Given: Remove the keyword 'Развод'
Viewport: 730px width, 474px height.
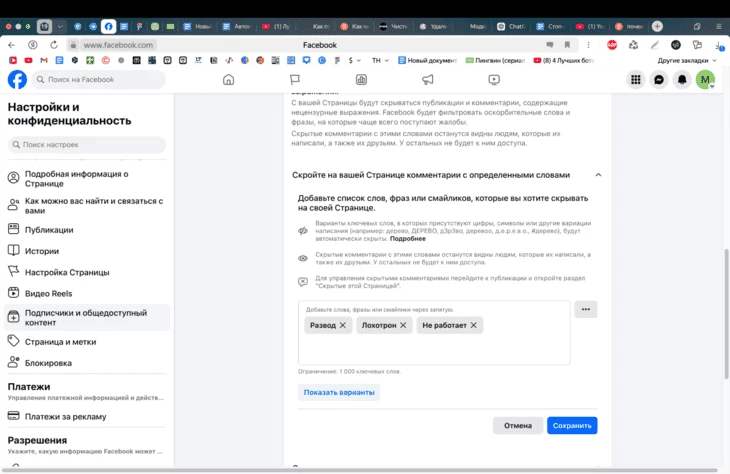Looking at the screenshot, I should pos(343,325).
